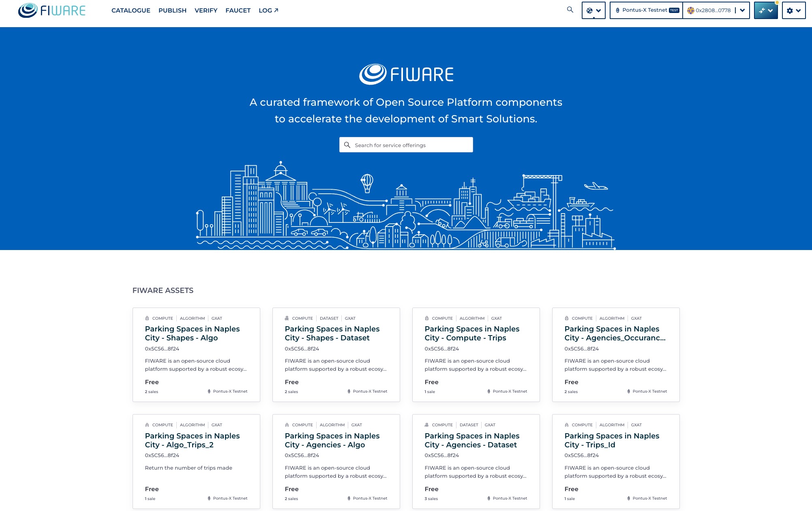The width and height of the screenshot is (812, 511).
Task: Click the large white FIWARE hero logo
Action: [x=406, y=74]
